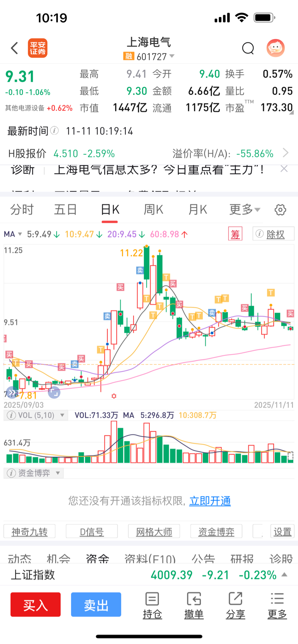Select the 日K chart tab
Image resolution: width=298 pixels, height=644 pixels.
click(110, 210)
